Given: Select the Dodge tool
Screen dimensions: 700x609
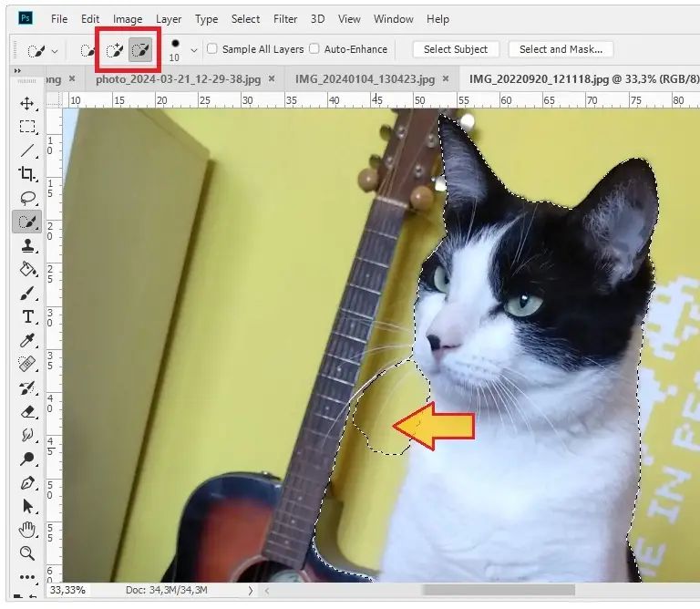Looking at the screenshot, I should click(x=27, y=459).
